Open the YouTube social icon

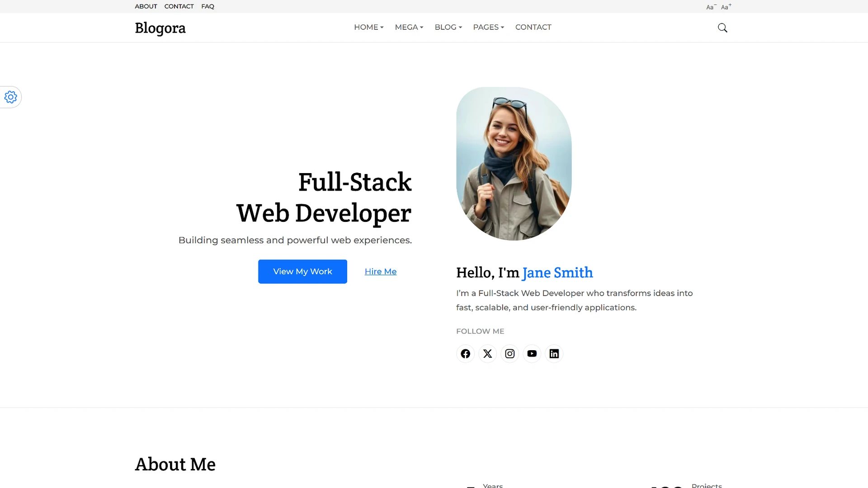[x=532, y=353]
